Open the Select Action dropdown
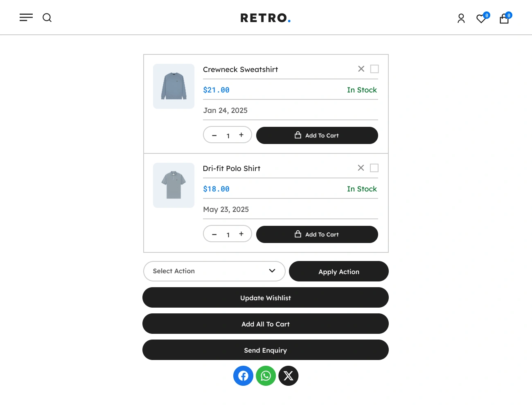Viewport: 532px width, 405px height. pyautogui.click(x=214, y=271)
